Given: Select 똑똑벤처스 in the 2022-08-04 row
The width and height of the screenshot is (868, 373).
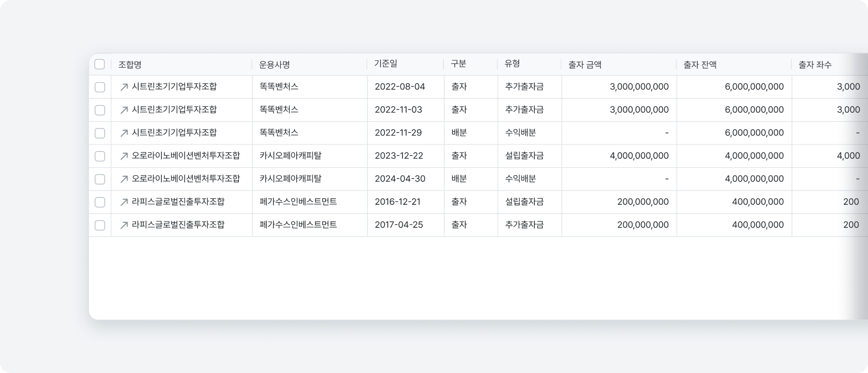Looking at the screenshot, I should point(279,86).
